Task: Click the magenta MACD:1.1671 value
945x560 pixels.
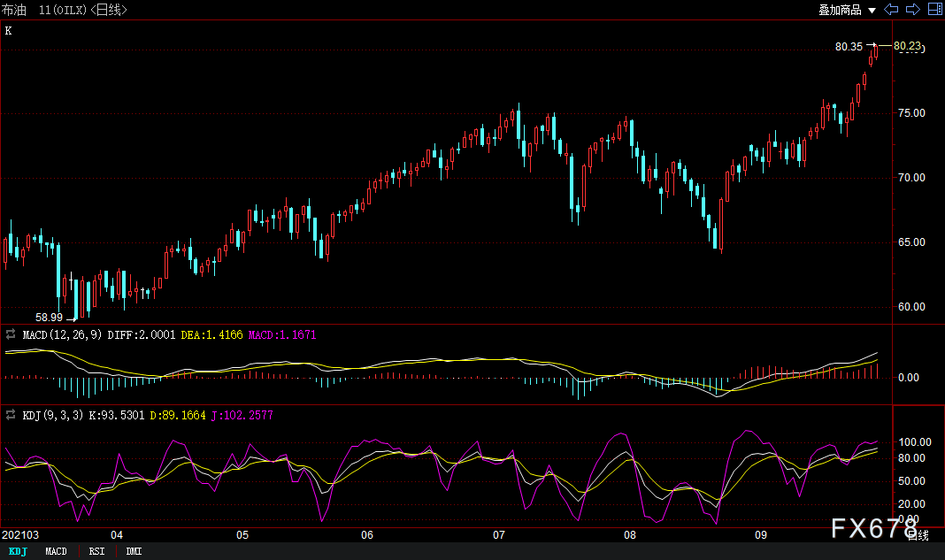Action: 282,334
